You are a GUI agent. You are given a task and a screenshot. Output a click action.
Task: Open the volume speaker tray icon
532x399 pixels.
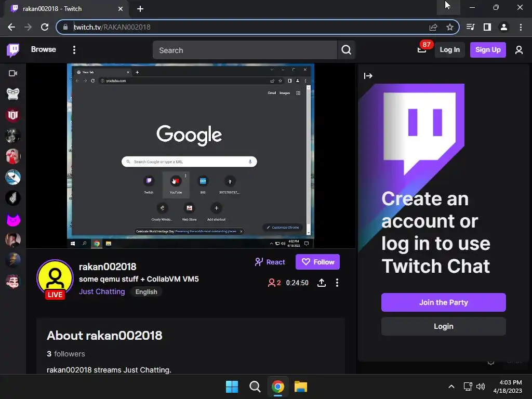[481, 387]
